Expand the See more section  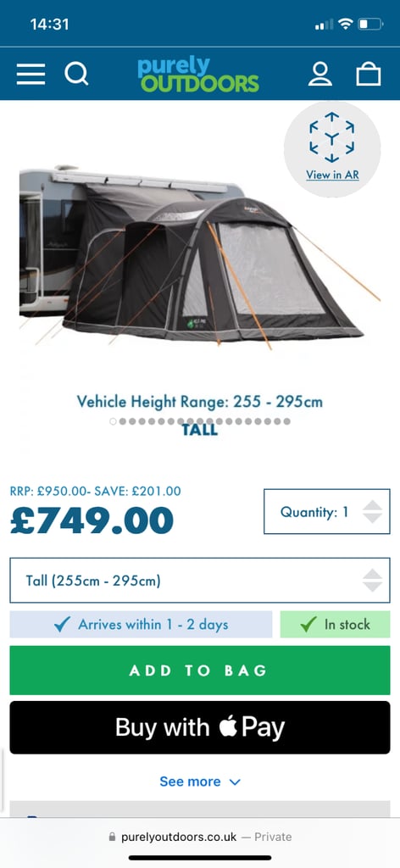[200, 782]
